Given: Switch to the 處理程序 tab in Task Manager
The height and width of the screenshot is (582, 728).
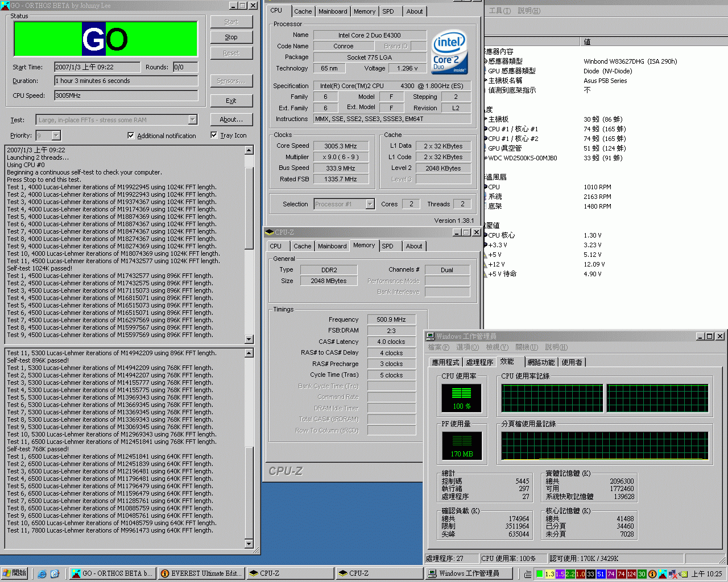Looking at the screenshot, I should (479, 363).
